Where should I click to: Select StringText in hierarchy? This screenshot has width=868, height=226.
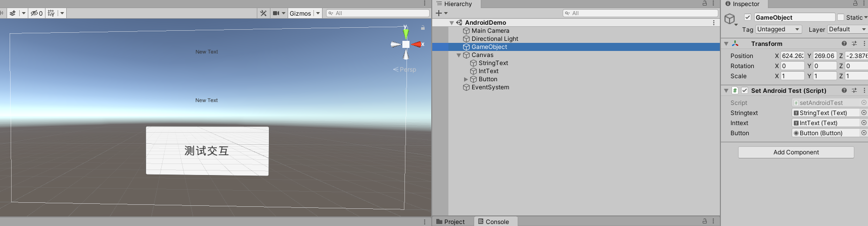click(x=493, y=63)
